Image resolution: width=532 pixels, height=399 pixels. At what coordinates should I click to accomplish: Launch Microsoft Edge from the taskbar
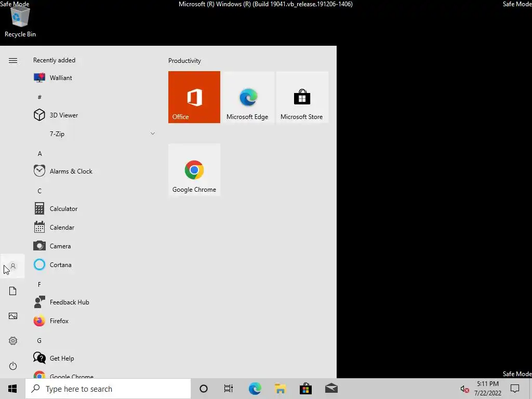pyautogui.click(x=255, y=389)
